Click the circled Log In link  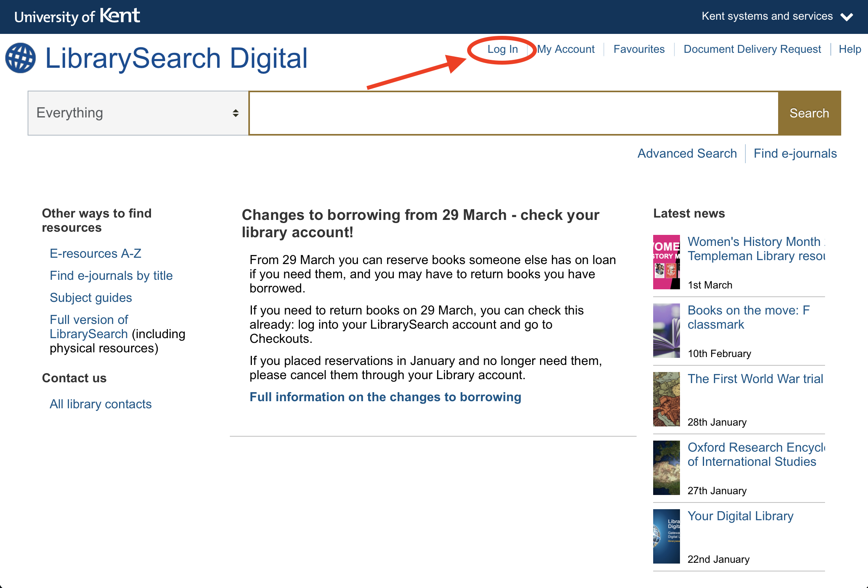point(502,49)
